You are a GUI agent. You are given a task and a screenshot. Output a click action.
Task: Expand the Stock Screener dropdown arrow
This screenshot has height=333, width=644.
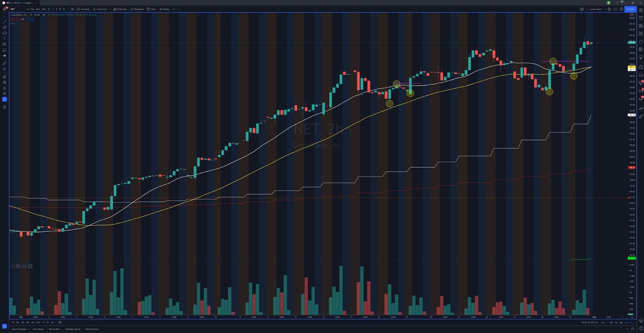tap(29, 329)
